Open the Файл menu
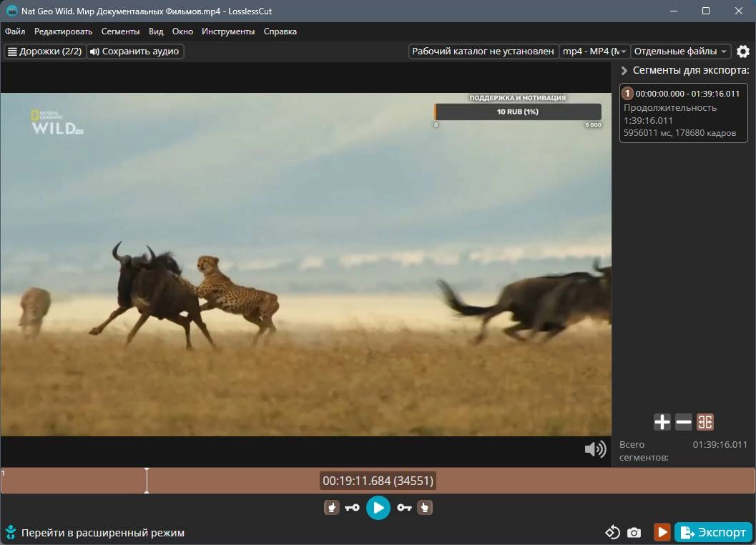 (x=15, y=31)
